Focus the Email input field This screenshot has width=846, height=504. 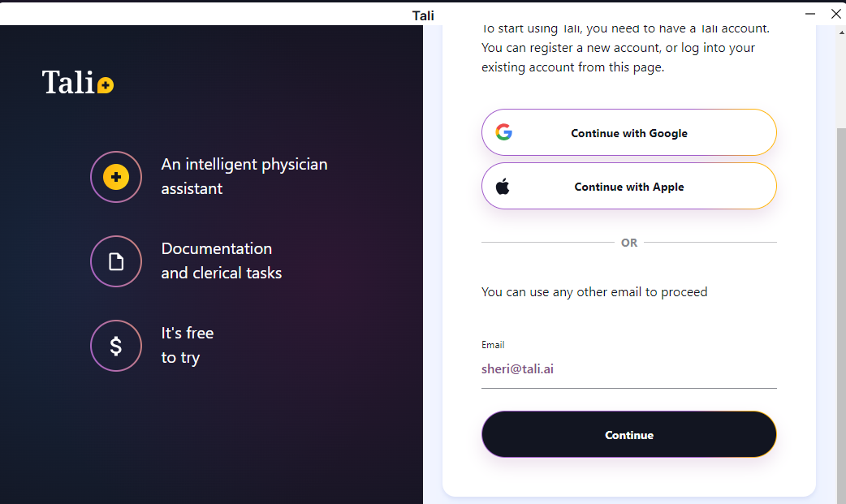[x=628, y=369]
